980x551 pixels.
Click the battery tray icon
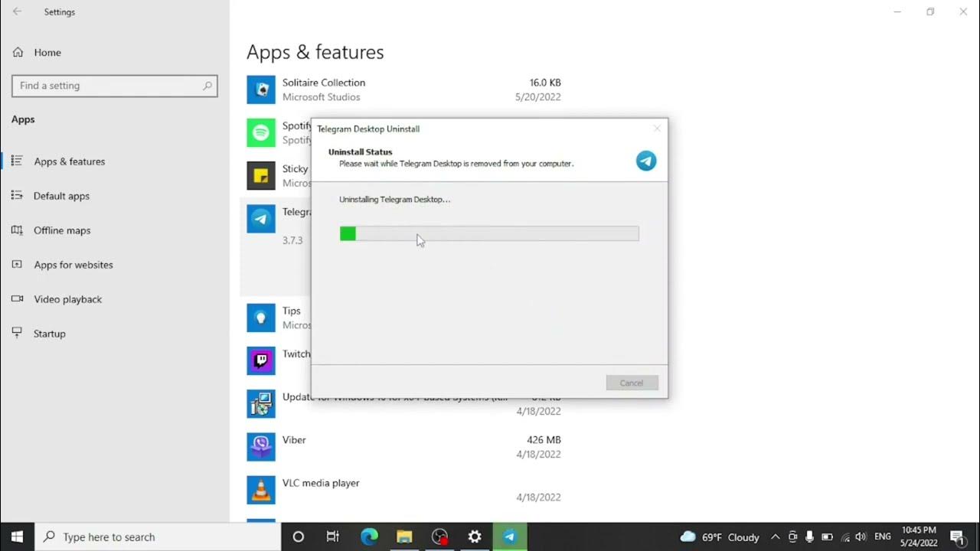point(827,537)
